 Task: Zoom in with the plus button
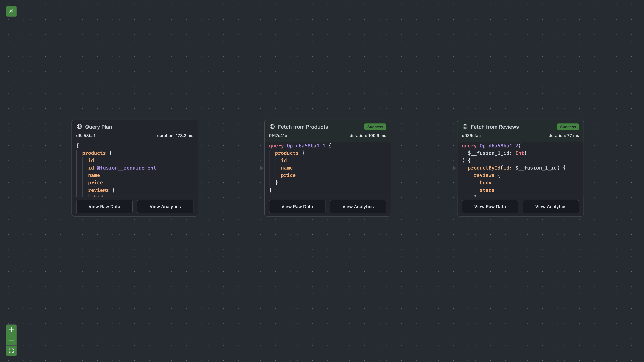pyautogui.click(x=11, y=330)
